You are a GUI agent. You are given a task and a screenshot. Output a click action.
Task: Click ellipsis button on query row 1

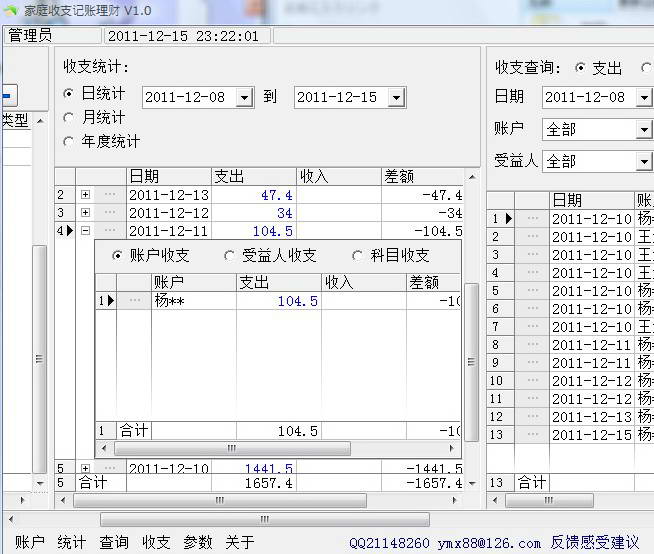tap(533, 219)
